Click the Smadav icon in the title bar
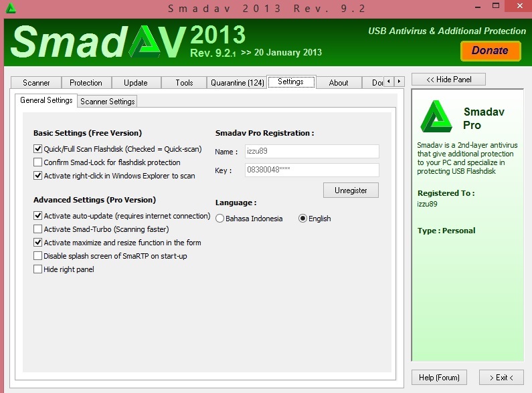 pos(11,8)
